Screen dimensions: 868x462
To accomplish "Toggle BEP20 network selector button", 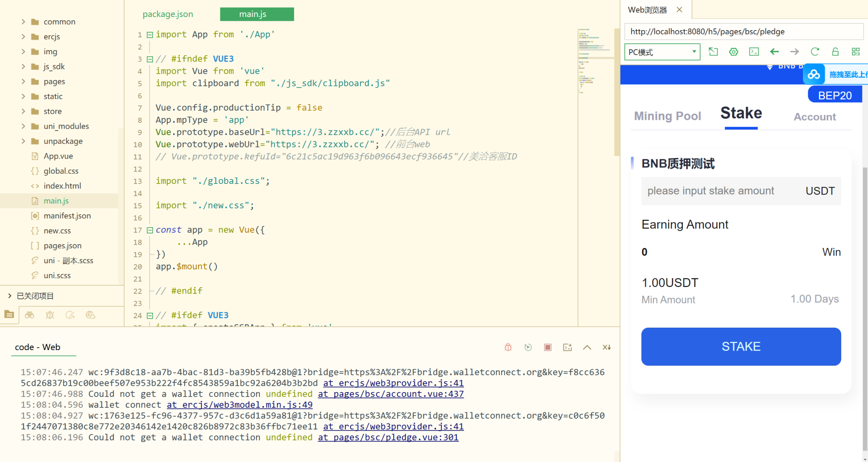I will click(x=835, y=95).
